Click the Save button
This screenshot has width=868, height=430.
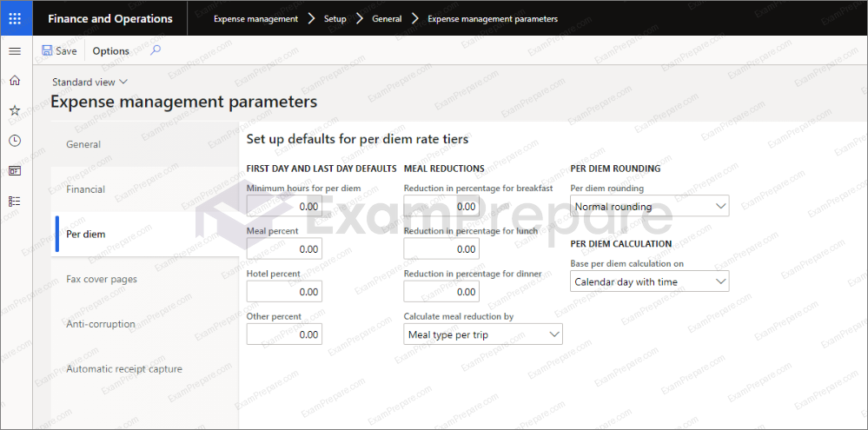pyautogui.click(x=60, y=51)
